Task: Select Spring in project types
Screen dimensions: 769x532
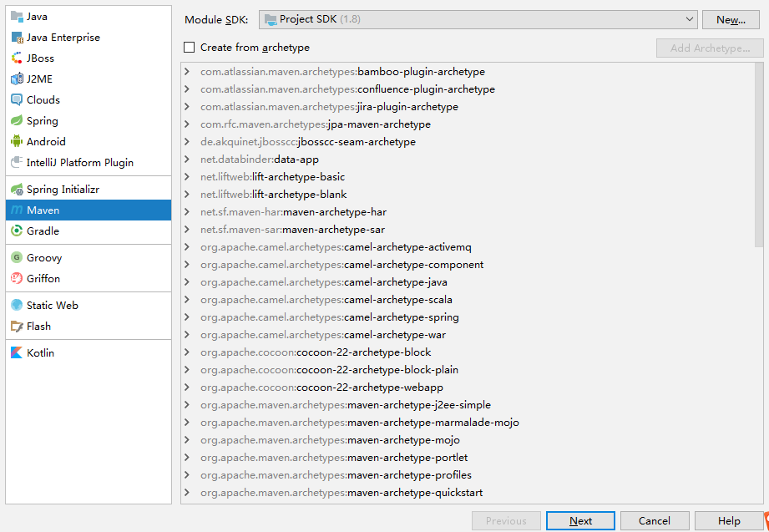Action: [89, 120]
